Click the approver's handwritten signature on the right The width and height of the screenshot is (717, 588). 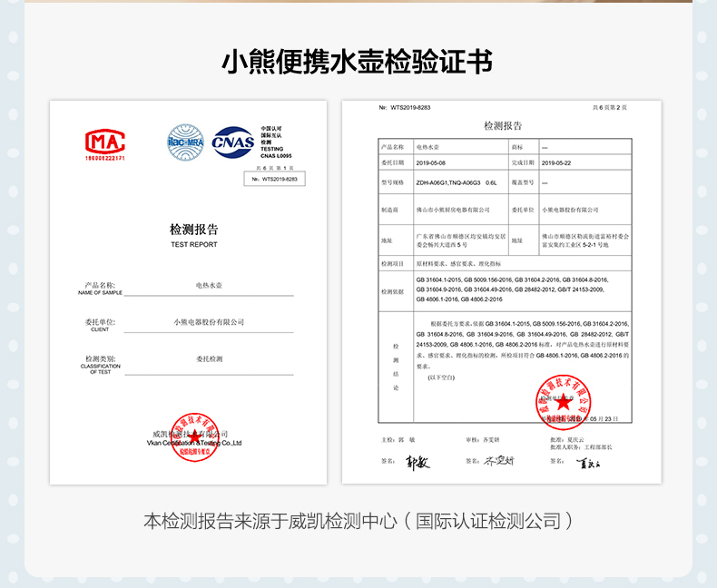[588, 463]
